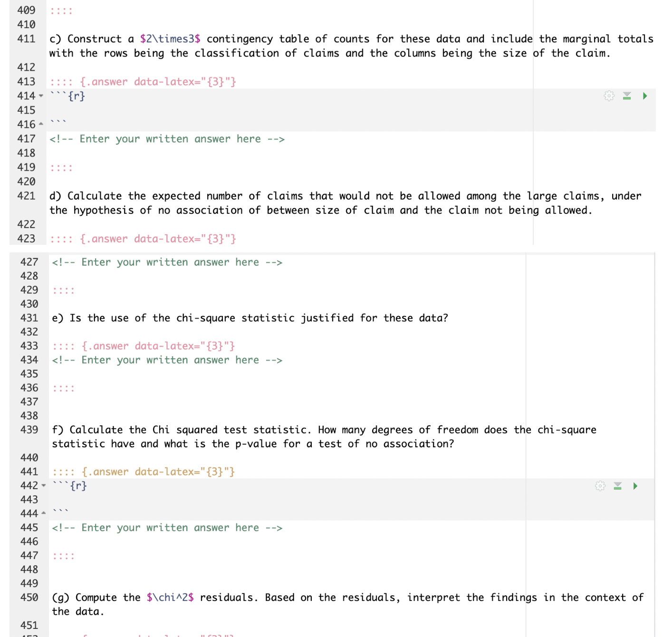Run all chunks above the line 442 chunk
Screen dimensions: 672x637
tap(617, 486)
